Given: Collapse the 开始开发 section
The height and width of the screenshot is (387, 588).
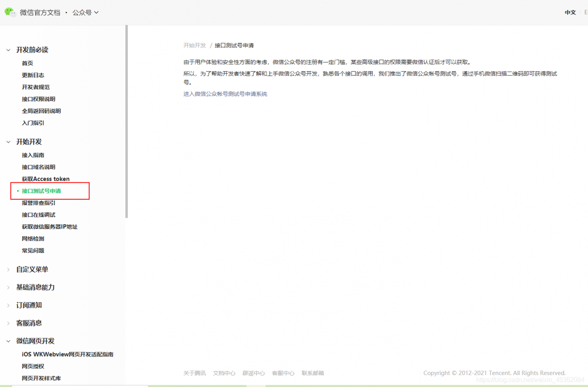Looking at the screenshot, I should tap(8, 142).
